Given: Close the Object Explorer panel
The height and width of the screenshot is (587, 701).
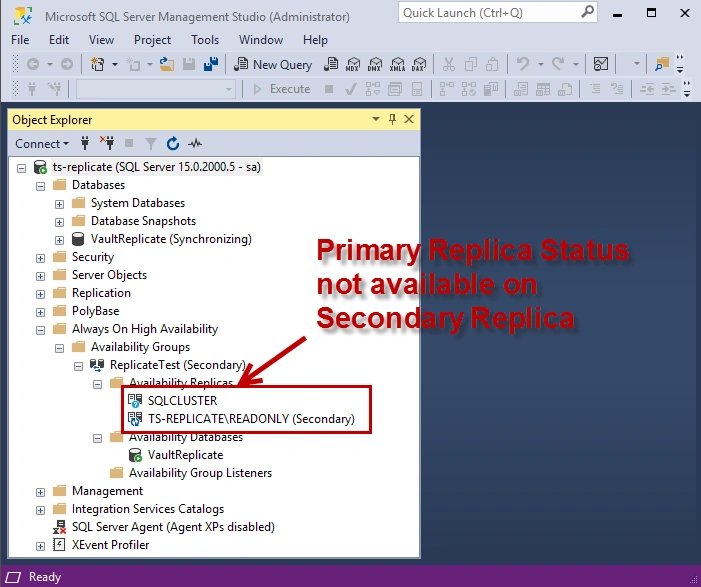Looking at the screenshot, I should click(409, 119).
